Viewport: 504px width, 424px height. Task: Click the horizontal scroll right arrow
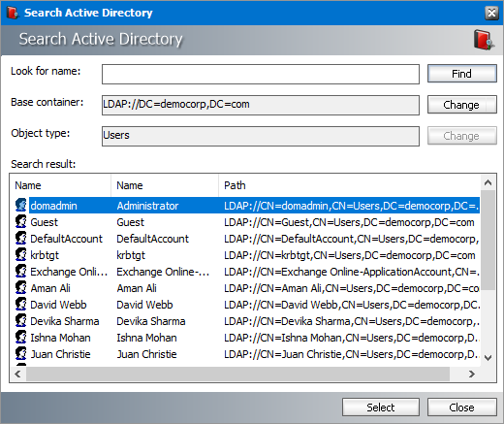[472, 375]
